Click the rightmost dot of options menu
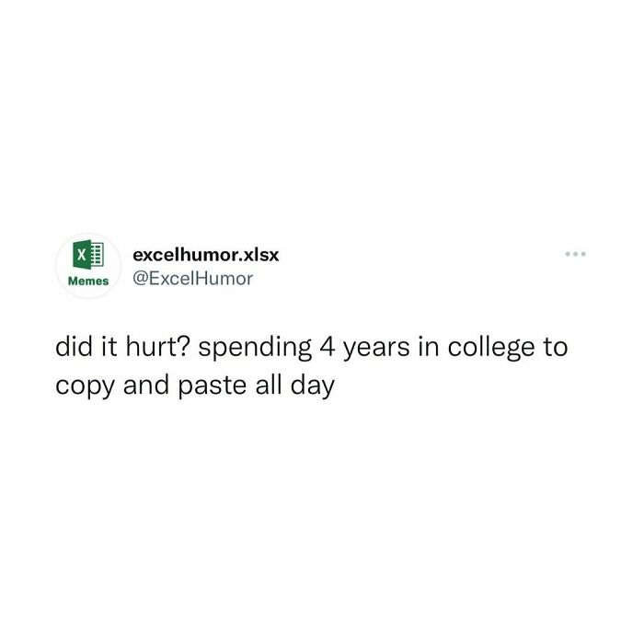This screenshot has height=644, width=644. coord(583,254)
